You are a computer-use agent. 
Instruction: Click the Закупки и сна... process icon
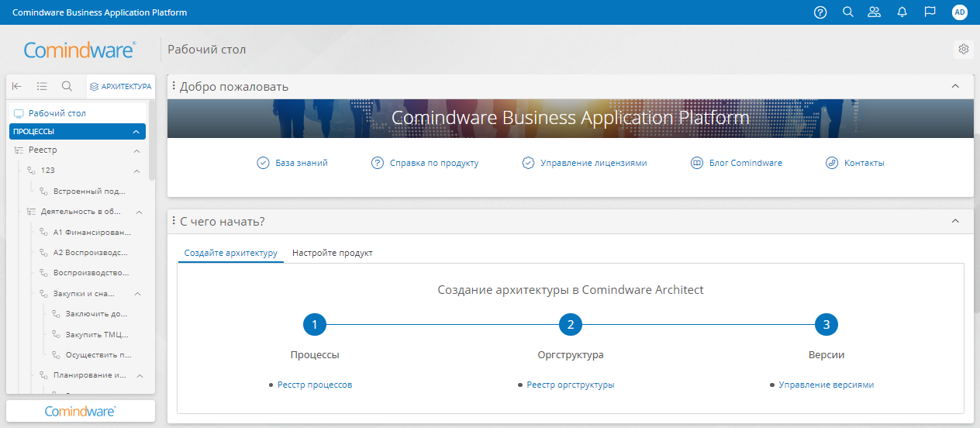45,294
